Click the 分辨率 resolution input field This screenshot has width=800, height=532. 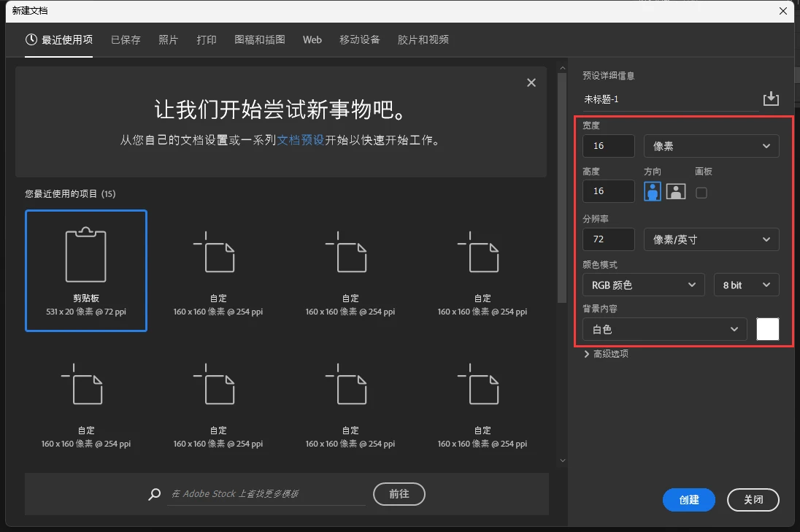609,239
